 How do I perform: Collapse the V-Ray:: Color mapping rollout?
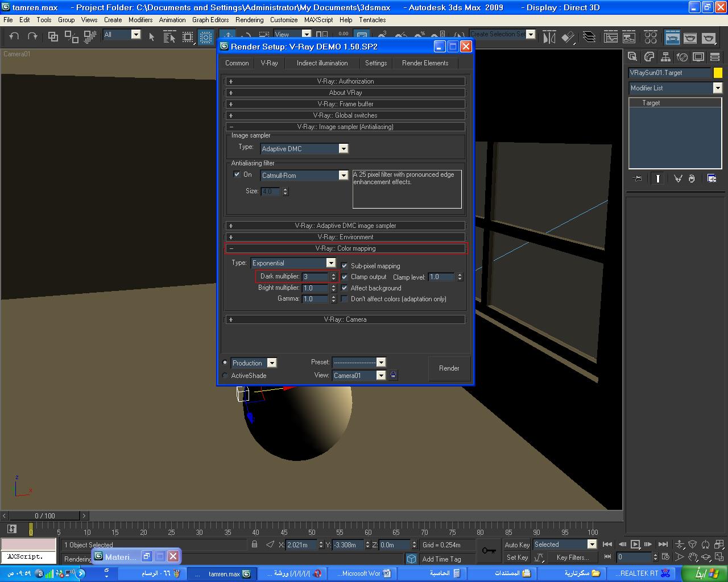[x=345, y=248]
